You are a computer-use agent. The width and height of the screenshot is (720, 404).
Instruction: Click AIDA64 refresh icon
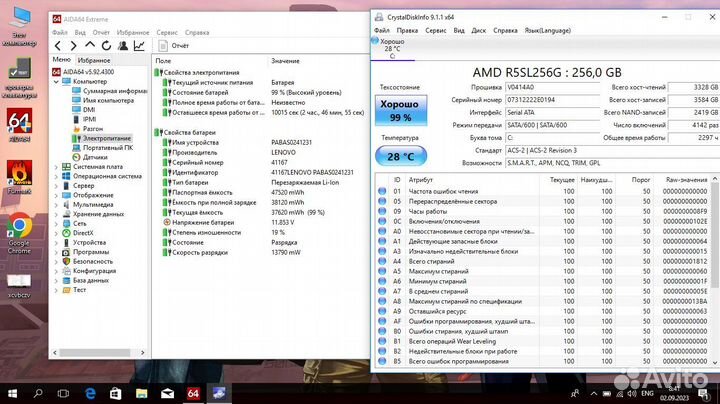pos(107,45)
